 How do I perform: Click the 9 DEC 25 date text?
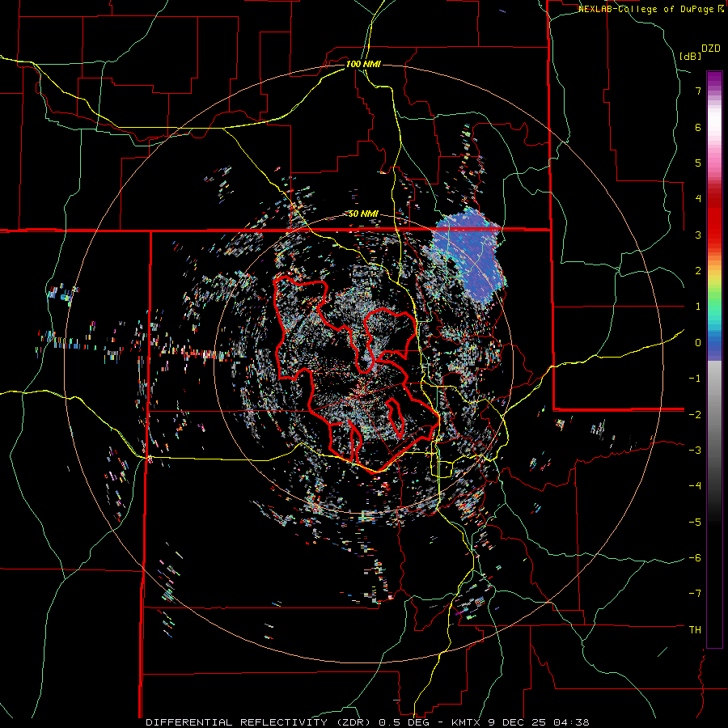click(x=516, y=722)
